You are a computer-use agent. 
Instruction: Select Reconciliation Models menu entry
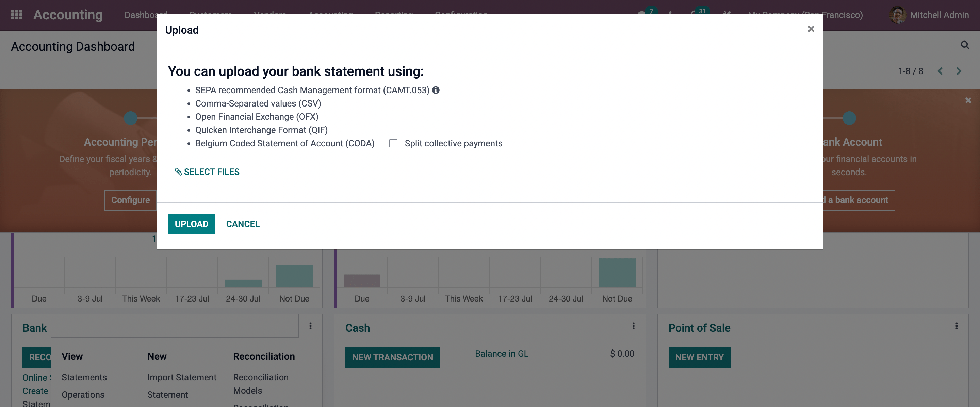click(x=261, y=384)
